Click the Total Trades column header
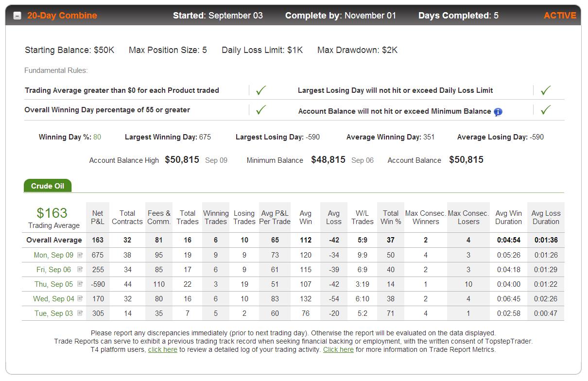This screenshot has width=588, height=381. (x=188, y=217)
